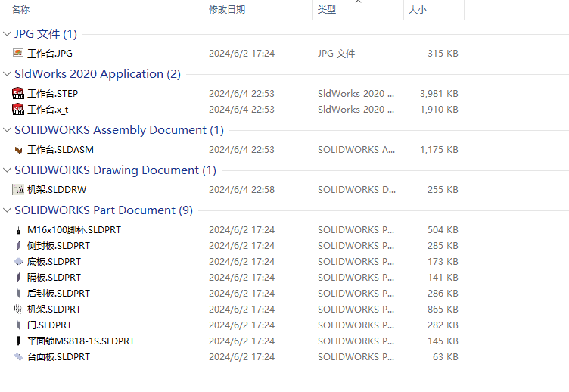
Task: Select the SOLIDWORKS Part Document (9) heading
Action: [x=104, y=210]
